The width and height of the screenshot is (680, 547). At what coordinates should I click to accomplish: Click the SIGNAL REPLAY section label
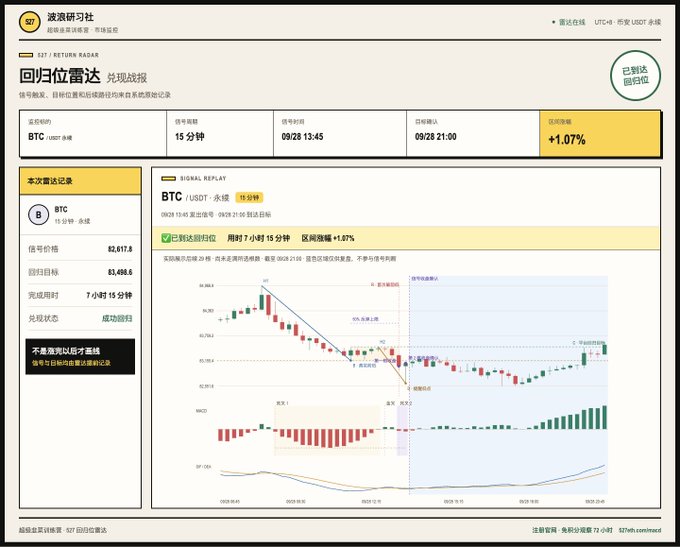pos(203,178)
